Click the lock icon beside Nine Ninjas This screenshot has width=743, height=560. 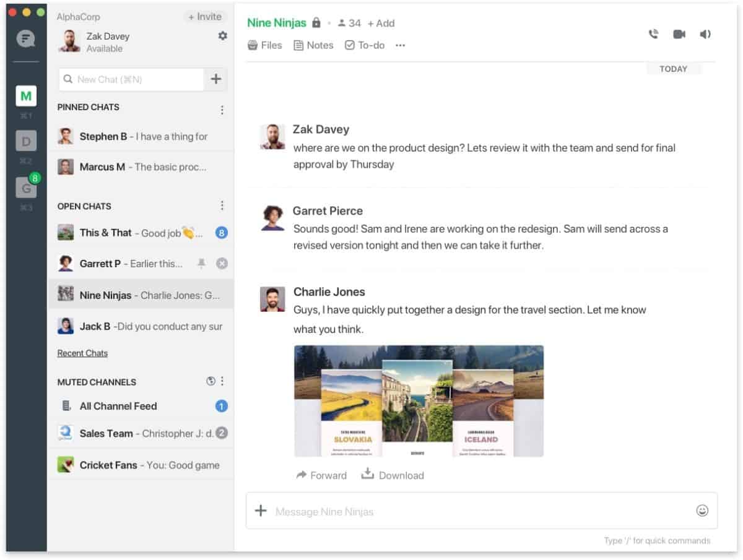coord(316,22)
